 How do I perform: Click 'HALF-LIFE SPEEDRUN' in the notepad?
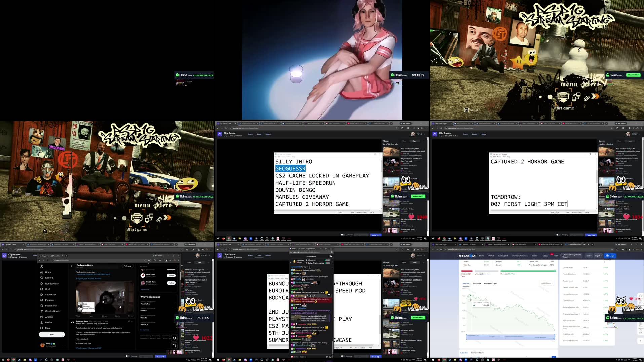tap(305, 183)
